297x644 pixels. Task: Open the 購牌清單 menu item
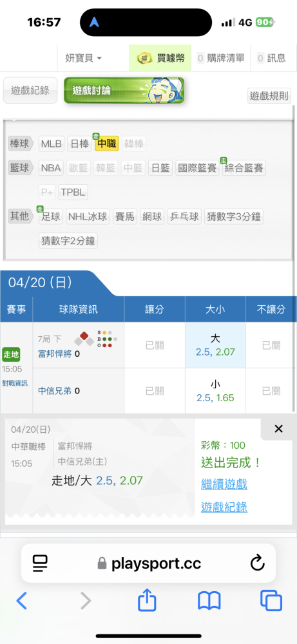coord(221,59)
